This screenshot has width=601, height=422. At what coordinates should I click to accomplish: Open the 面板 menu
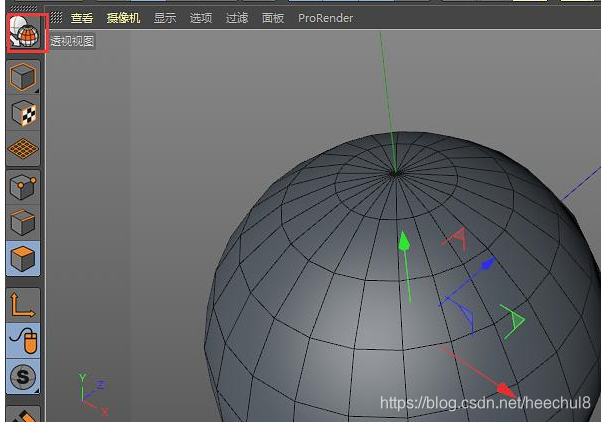click(x=273, y=18)
